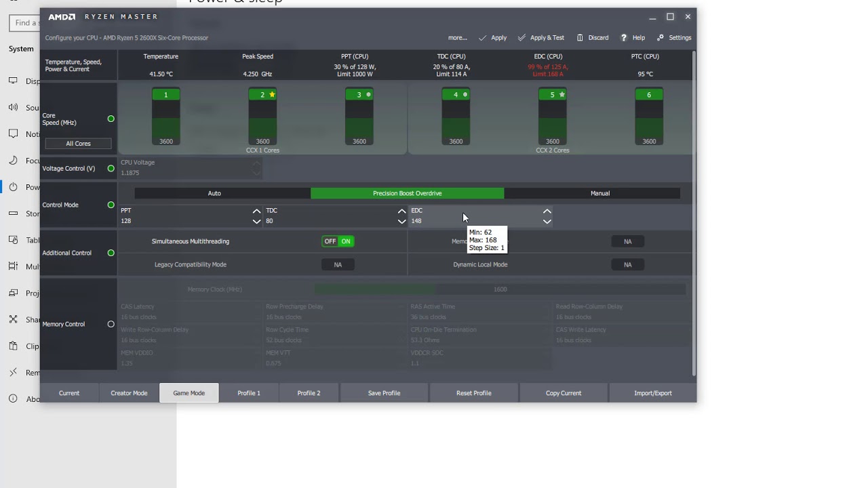Toggle Control Mode green circle
This screenshot has width=868, height=488.
click(111, 205)
